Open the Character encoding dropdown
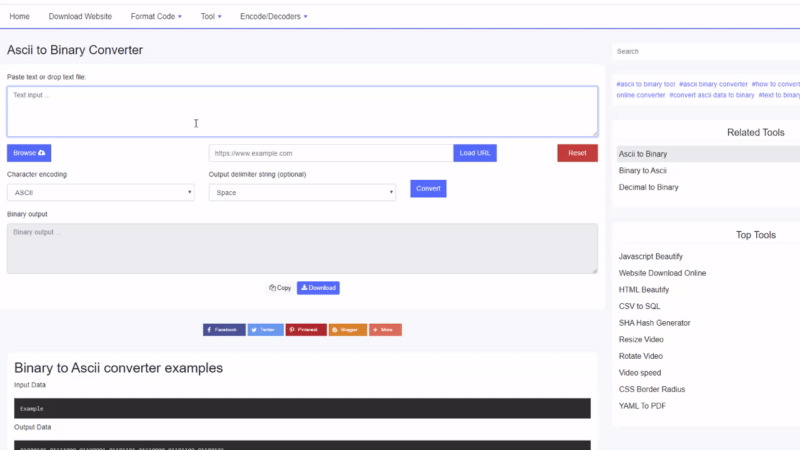The width and height of the screenshot is (800, 450). coord(101,192)
